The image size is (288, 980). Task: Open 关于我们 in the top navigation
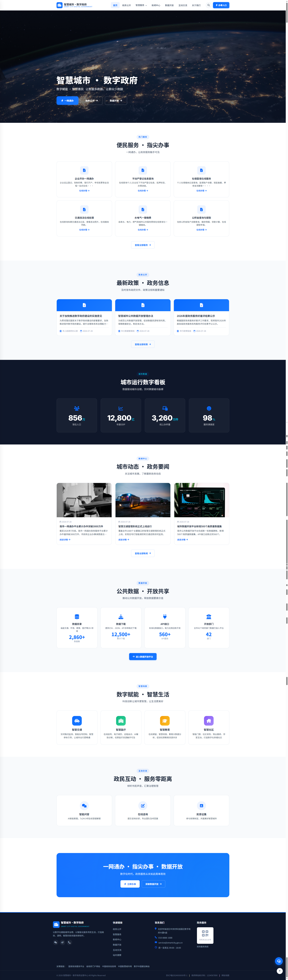point(196,5)
